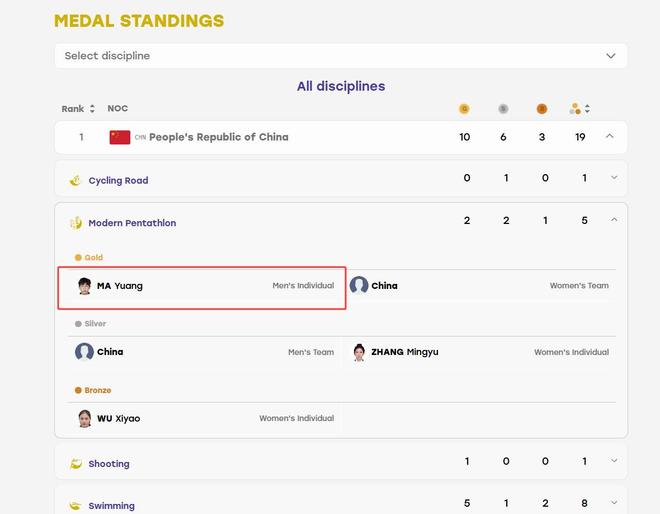Click the Swimming discipline icon
Image resolution: width=660 pixels, height=514 pixels.
point(75,505)
